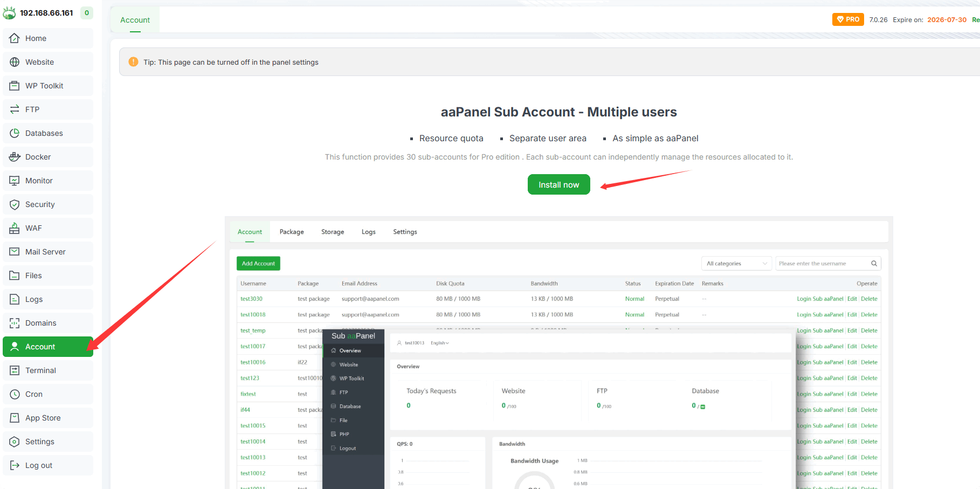Click the aaPanel Sub Account heading
Viewport: 980px width, 489px height.
[x=559, y=112]
